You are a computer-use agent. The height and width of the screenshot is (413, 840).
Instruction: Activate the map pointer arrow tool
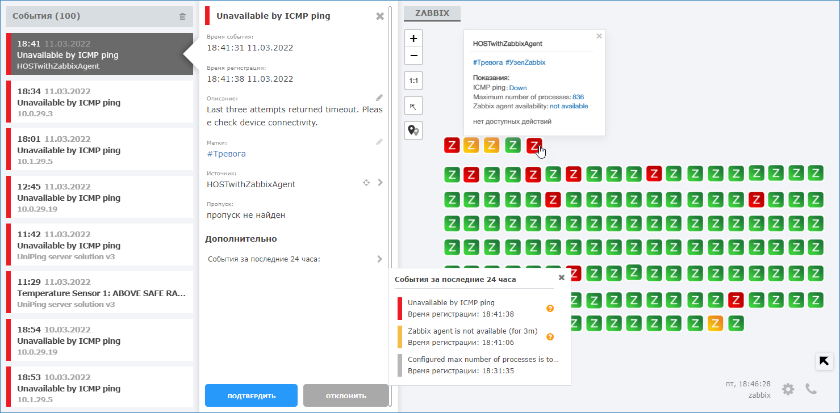click(413, 106)
